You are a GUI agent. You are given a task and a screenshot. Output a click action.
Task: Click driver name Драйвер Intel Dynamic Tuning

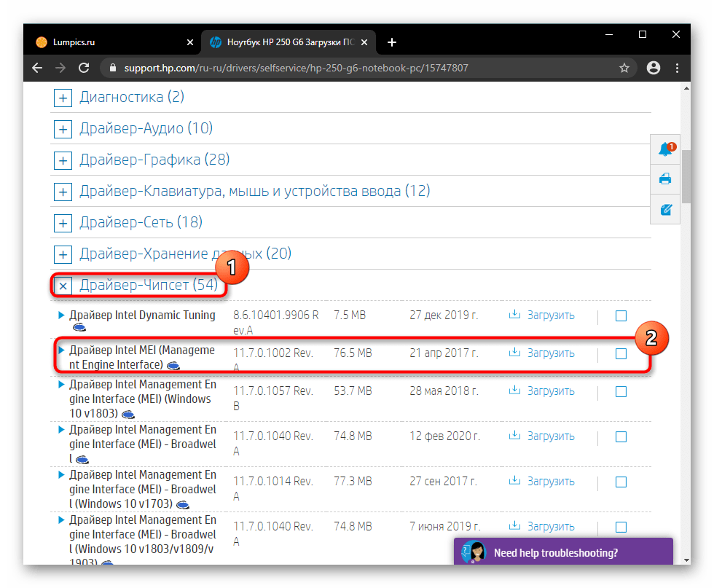142,315
